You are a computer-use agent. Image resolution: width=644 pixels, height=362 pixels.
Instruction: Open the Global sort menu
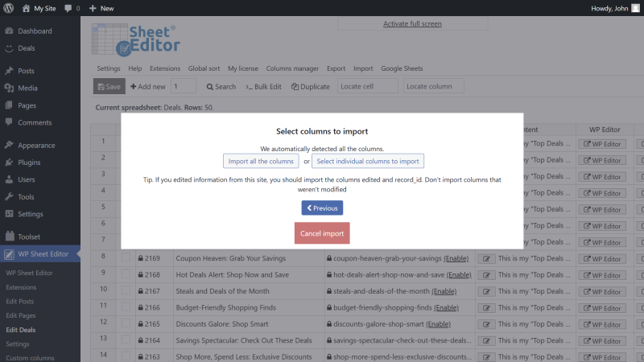pos(204,68)
